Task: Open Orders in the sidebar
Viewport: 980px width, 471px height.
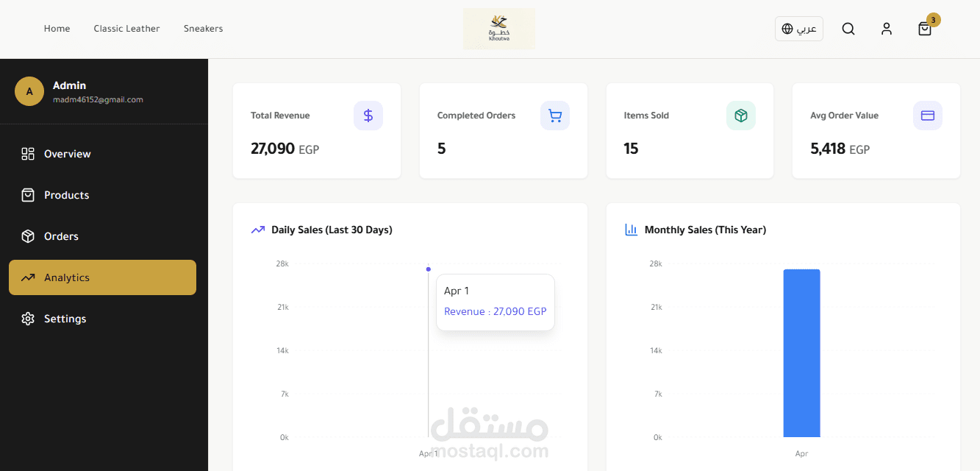Action: 102,236
